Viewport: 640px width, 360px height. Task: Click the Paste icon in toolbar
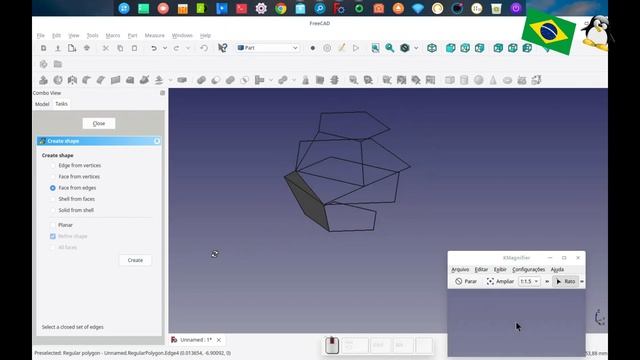(134, 48)
